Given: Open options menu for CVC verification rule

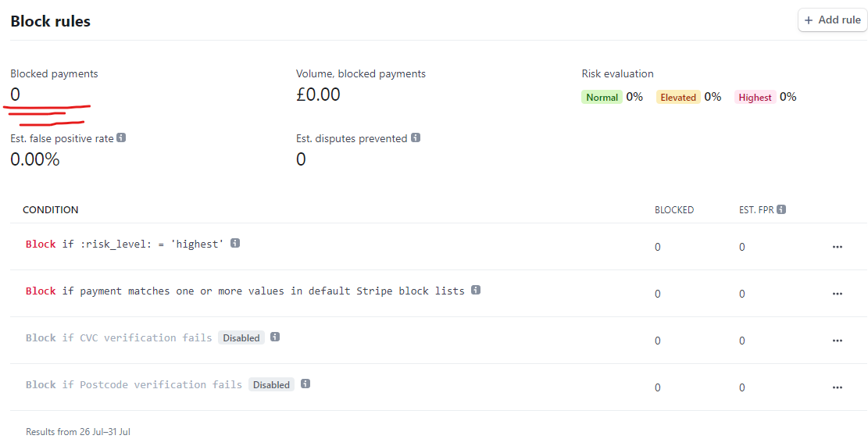Looking at the screenshot, I should 837,341.
